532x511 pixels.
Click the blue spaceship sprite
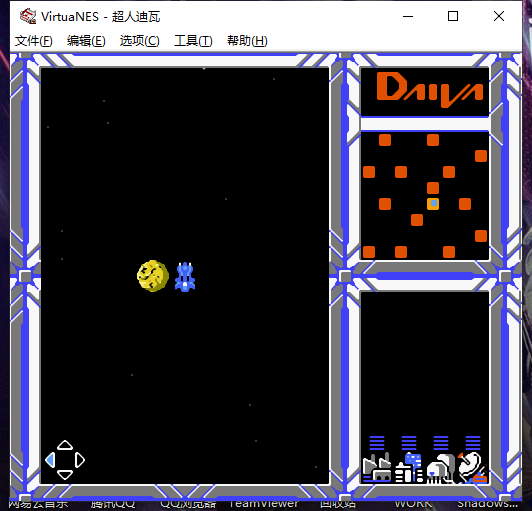pyautogui.click(x=185, y=277)
